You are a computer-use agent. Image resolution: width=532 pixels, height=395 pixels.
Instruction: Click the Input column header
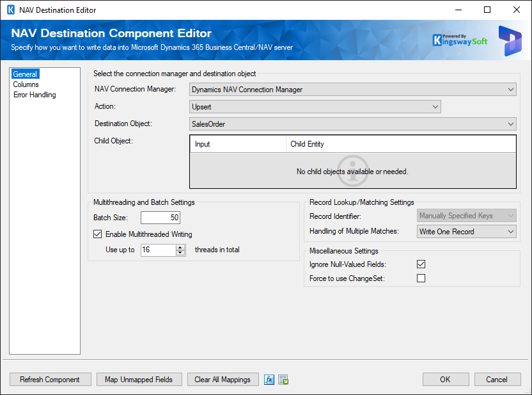click(x=238, y=144)
